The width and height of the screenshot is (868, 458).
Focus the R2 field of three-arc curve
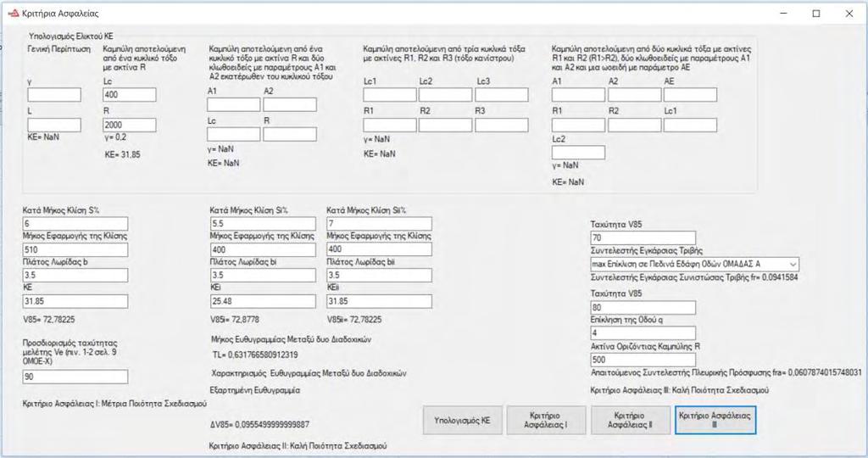tap(446, 125)
